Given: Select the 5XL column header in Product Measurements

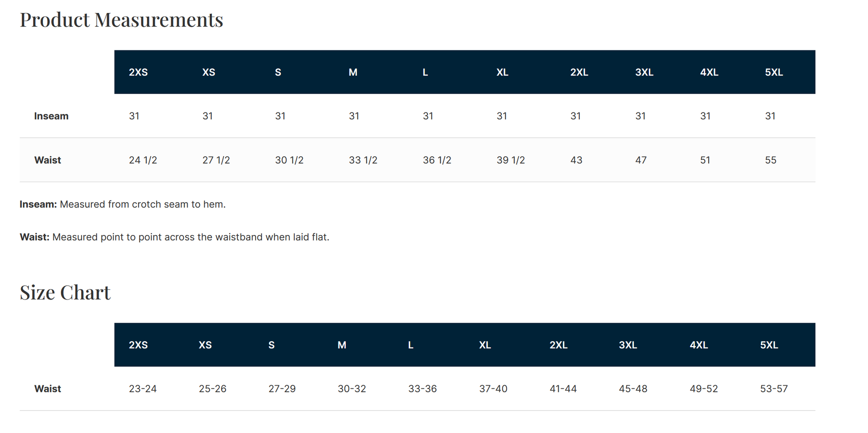Looking at the screenshot, I should (x=774, y=72).
